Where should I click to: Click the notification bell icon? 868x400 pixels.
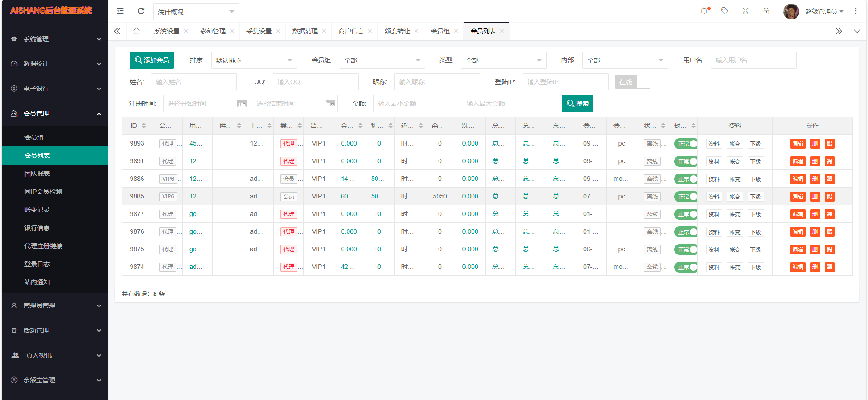[704, 11]
